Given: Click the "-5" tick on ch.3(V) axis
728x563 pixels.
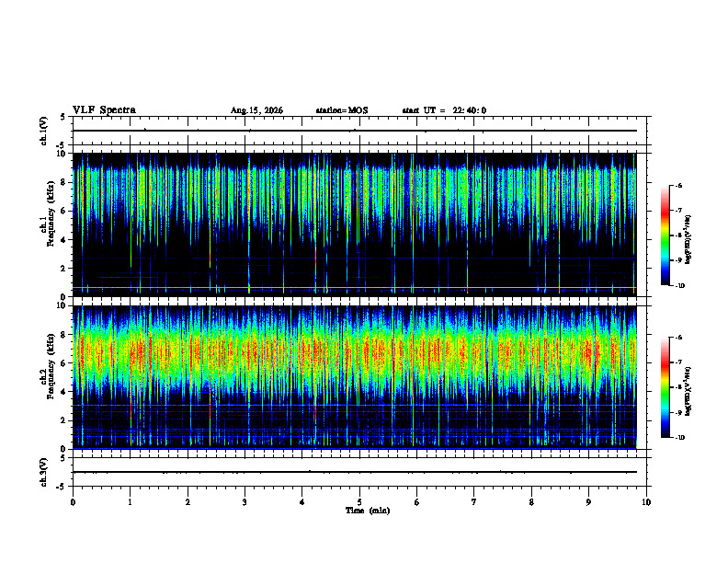Looking at the screenshot, I should tap(63, 487).
